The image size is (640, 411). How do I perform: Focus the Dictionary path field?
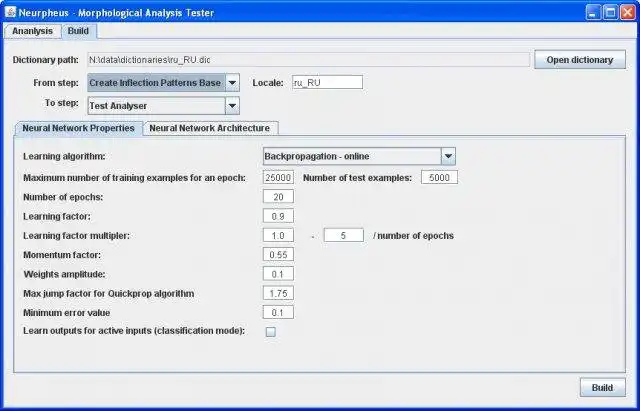309,60
